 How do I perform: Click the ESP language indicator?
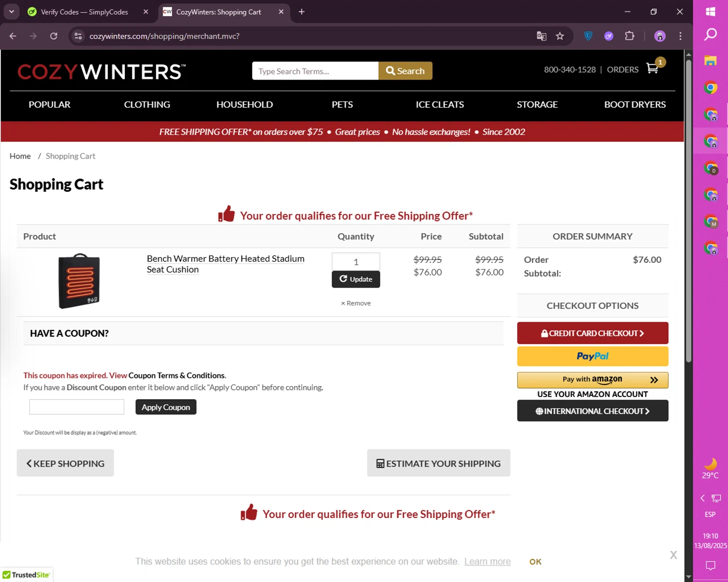[710, 515]
